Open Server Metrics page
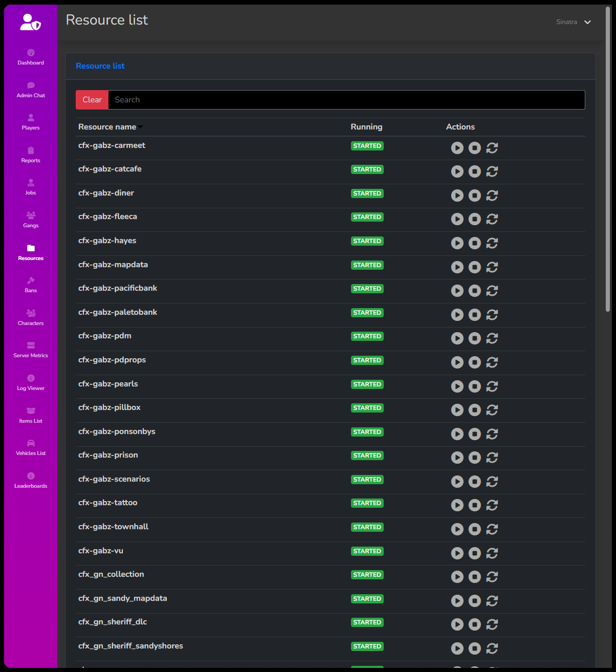 pos(31,350)
